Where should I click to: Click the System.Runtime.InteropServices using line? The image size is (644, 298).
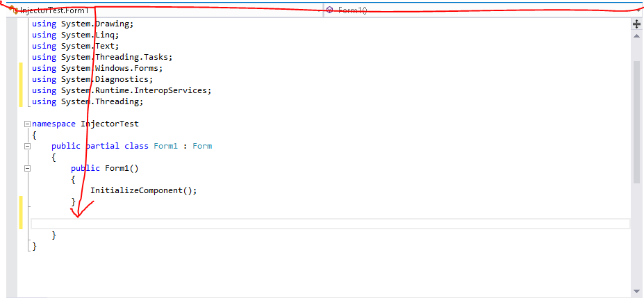pos(121,90)
